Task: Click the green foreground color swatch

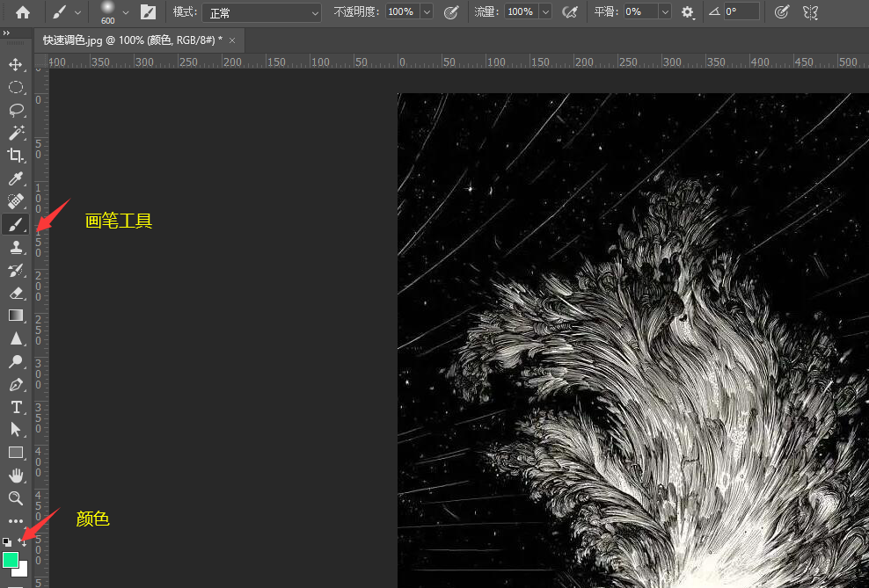Action: click(x=11, y=560)
